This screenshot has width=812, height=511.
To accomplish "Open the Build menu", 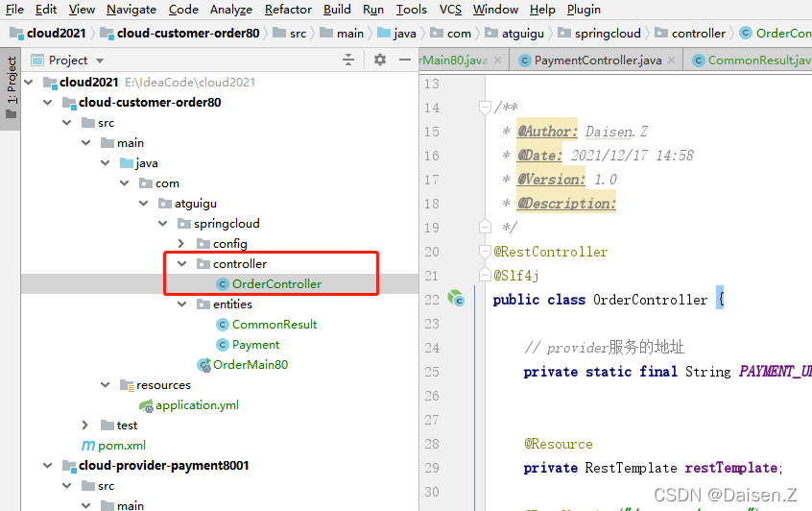I will [337, 10].
